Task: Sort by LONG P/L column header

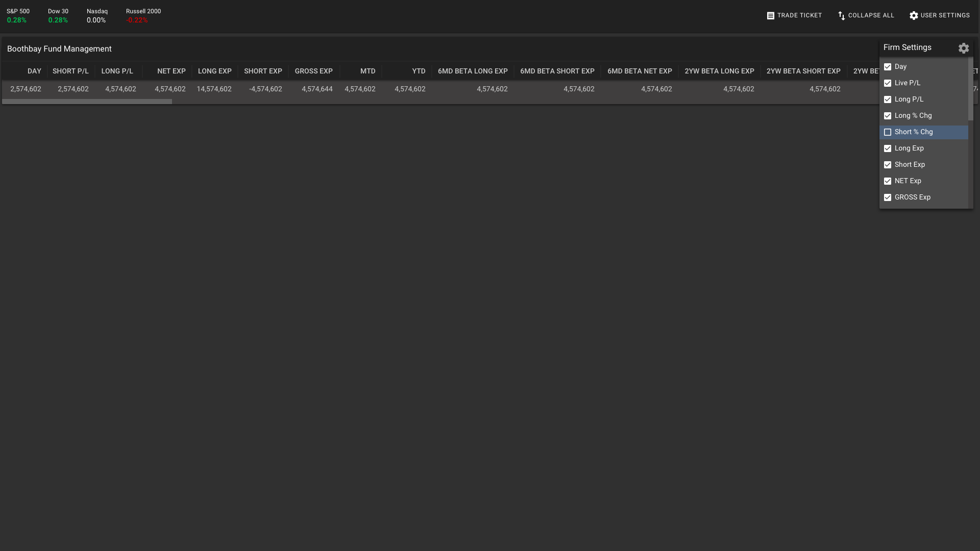Action: (117, 71)
